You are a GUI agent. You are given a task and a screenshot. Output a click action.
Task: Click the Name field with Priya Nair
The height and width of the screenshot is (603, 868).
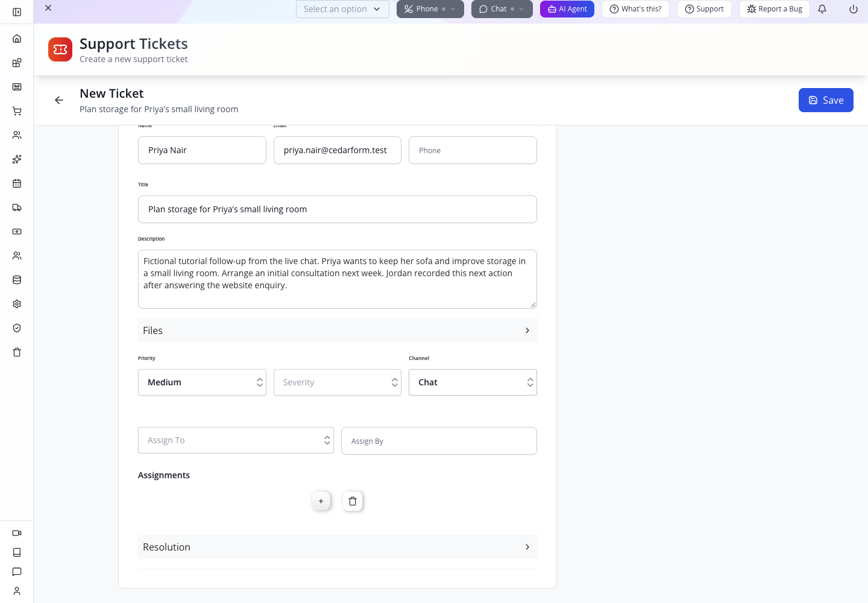[202, 150]
